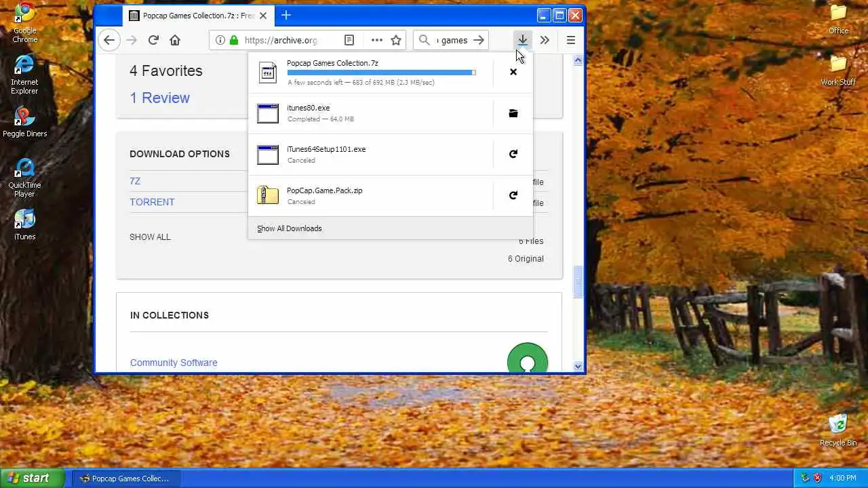This screenshot has width=868, height=488.
Task: Click the greyed-out forward arrow
Action: click(x=132, y=40)
